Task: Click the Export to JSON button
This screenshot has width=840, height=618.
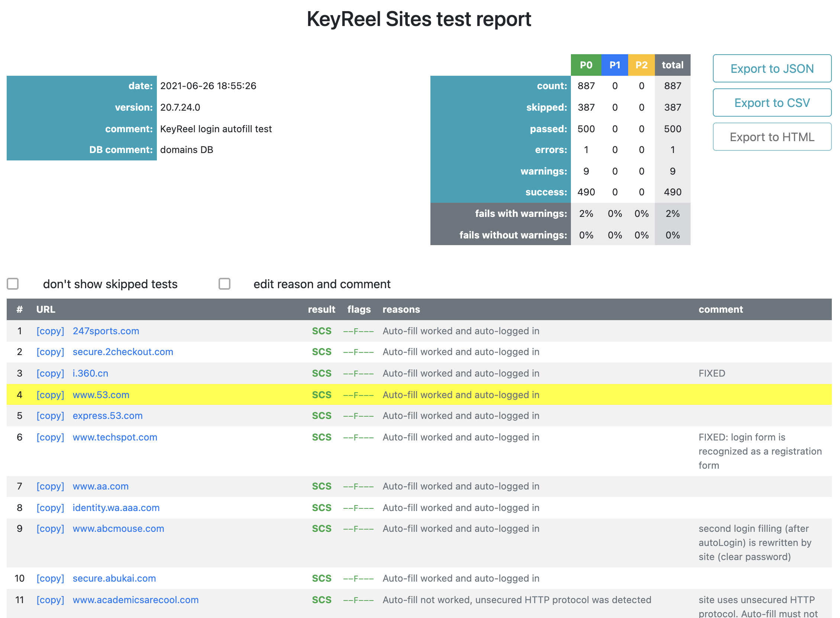Action: click(x=772, y=68)
